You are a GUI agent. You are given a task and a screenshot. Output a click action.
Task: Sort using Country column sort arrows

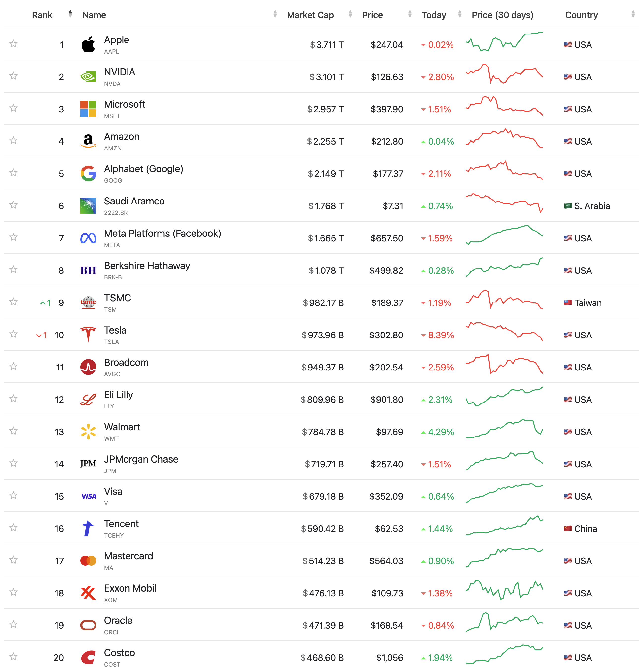[x=633, y=14]
